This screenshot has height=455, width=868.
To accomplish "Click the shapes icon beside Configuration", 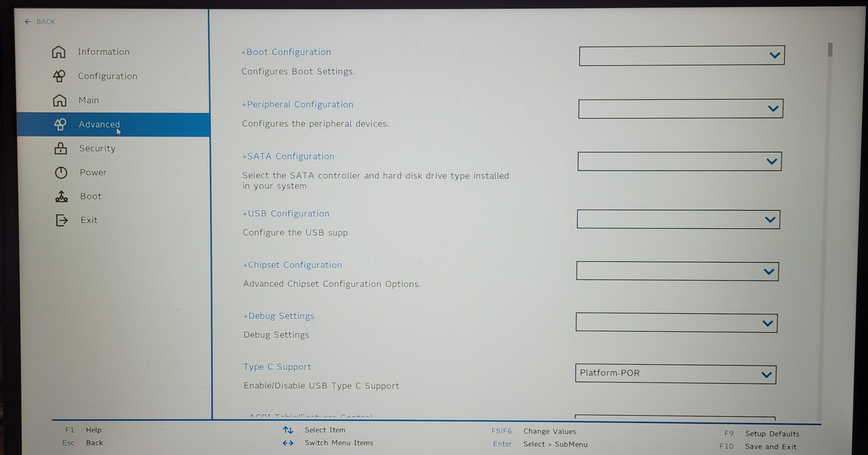I will pyautogui.click(x=60, y=76).
